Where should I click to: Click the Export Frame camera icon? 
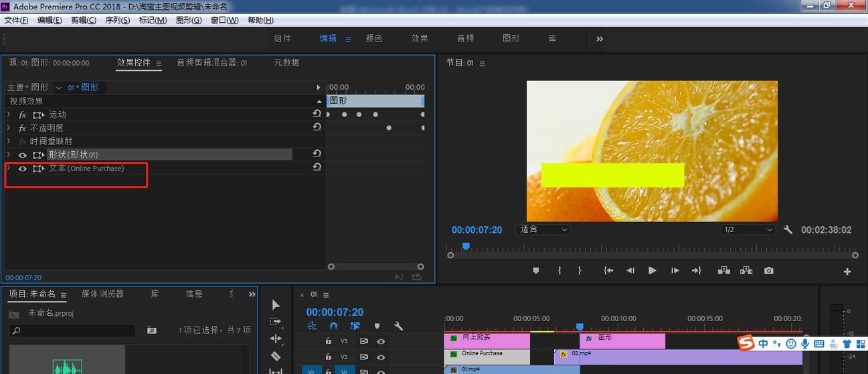(x=769, y=271)
